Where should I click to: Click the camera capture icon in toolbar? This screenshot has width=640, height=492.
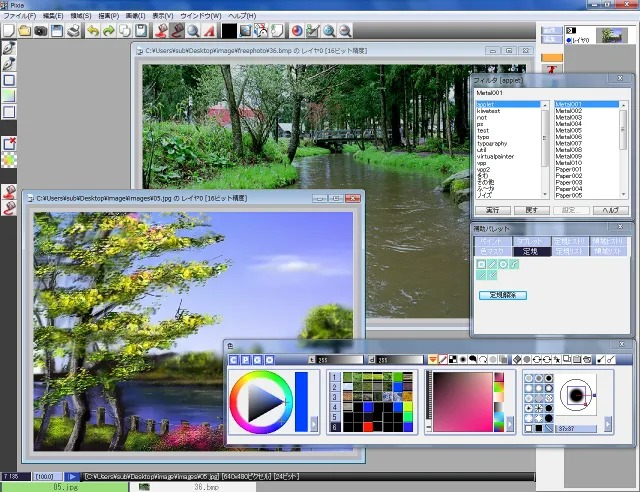[41, 31]
